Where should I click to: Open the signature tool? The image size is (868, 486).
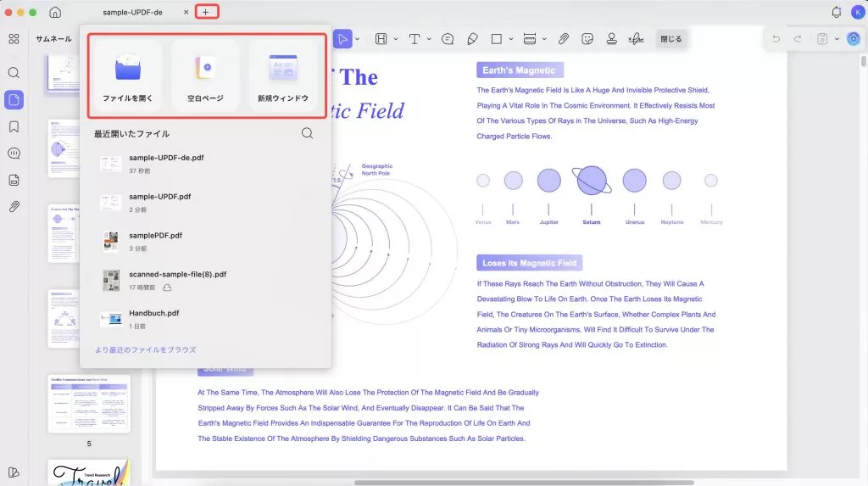pyautogui.click(x=636, y=39)
